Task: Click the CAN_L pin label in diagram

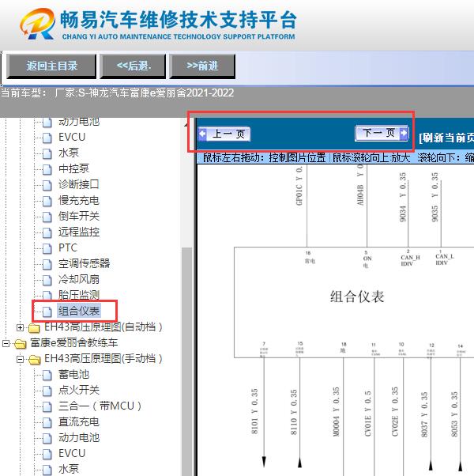Action: [444, 259]
